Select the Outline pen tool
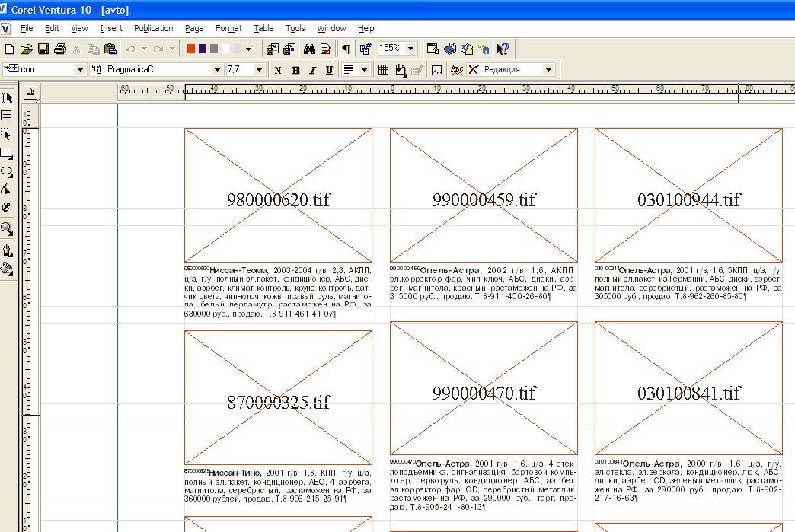Screen dimensions: 795x532 pos(7,250)
